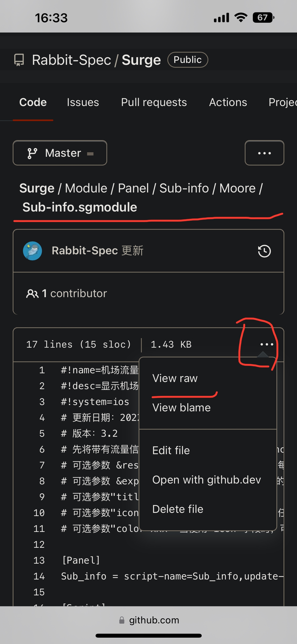Go to the Actions tab
The height and width of the screenshot is (644, 297).
coord(228,102)
